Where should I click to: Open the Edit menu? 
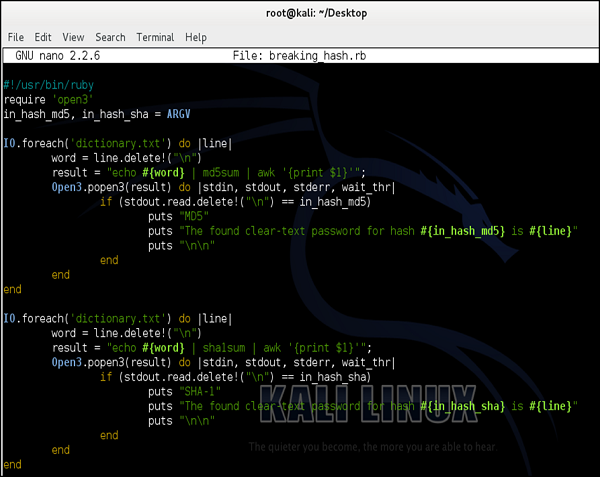pos(43,37)
